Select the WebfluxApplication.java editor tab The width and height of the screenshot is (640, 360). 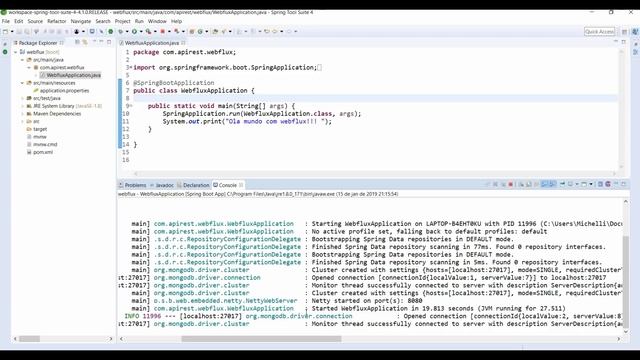[152, 43]
